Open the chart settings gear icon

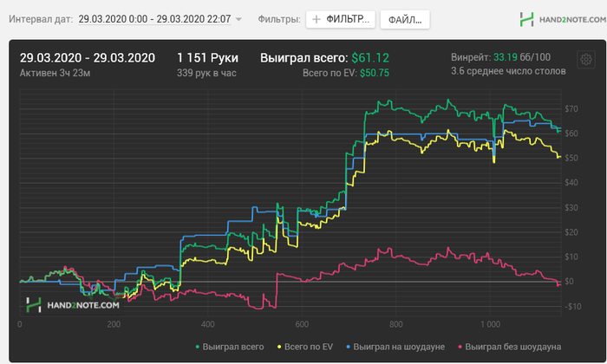[585, 60]
